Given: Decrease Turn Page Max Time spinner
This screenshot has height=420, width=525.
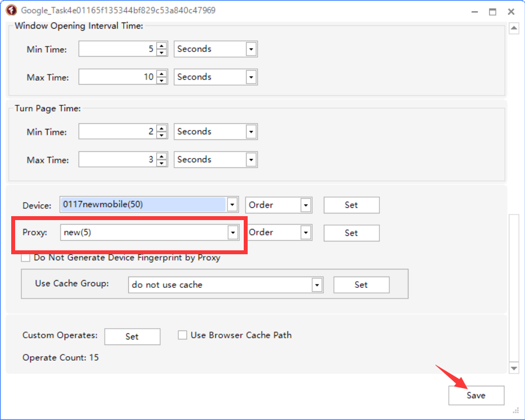Looking at the screenshot, I should (x=162, y=164).
